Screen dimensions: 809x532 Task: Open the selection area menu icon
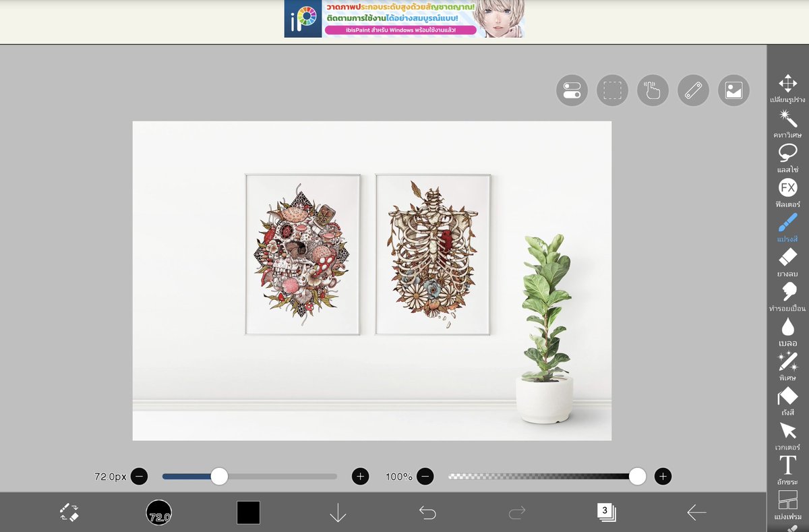click(x=612, y=90)
